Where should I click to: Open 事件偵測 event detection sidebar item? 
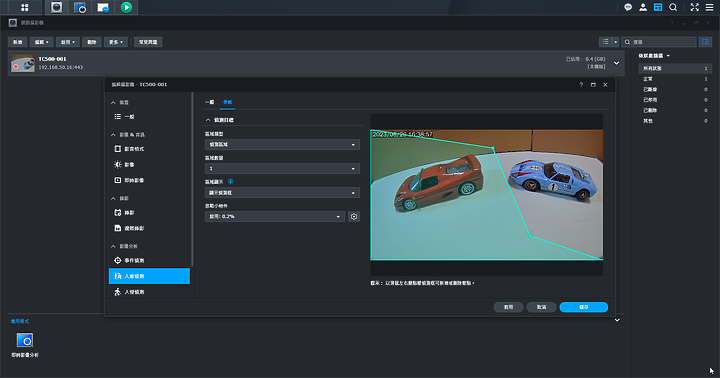coord(149,260)
